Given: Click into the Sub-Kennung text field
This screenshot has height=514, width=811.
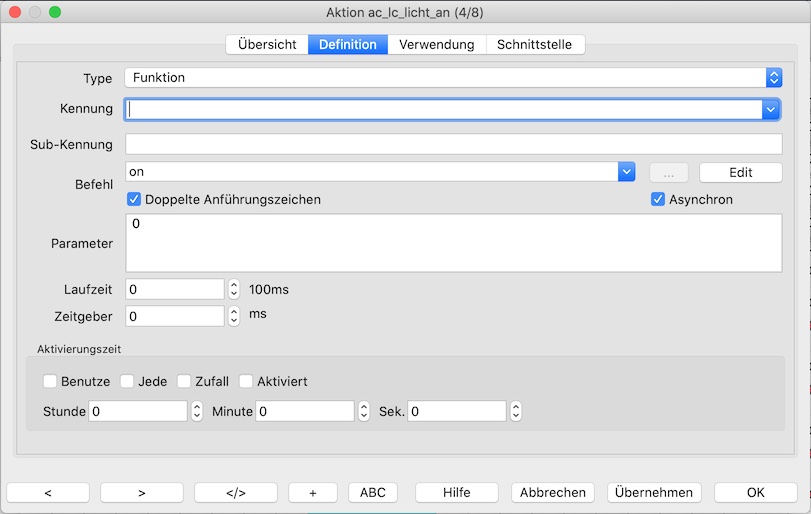Looking at the screenshot, I should point(453,144).
